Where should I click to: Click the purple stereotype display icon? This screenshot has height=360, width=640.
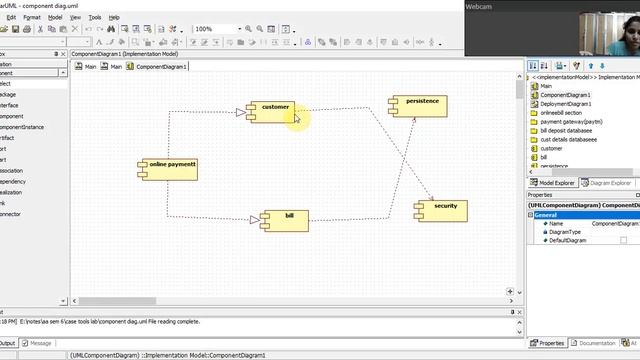pyautogui.click(x=308, y=42)
